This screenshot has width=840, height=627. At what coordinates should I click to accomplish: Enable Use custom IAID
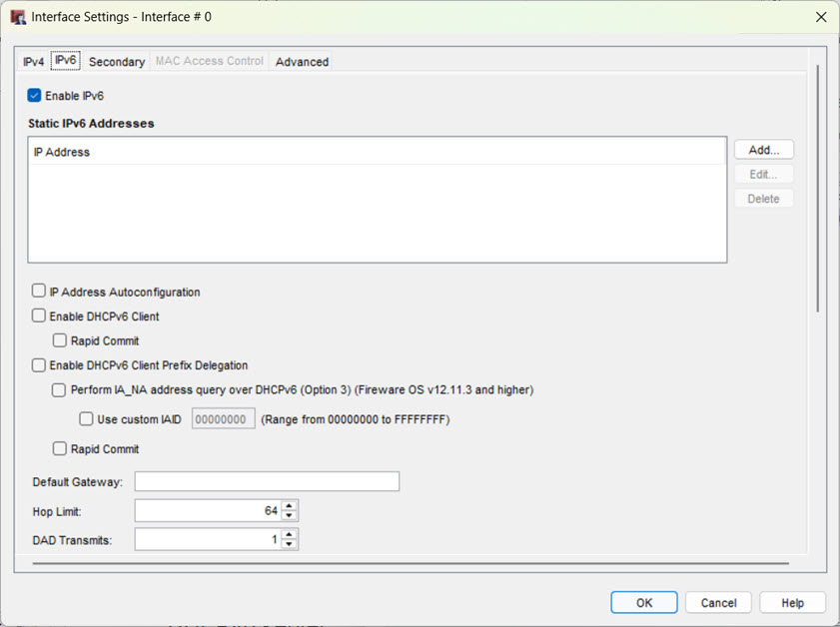[86, 418]
